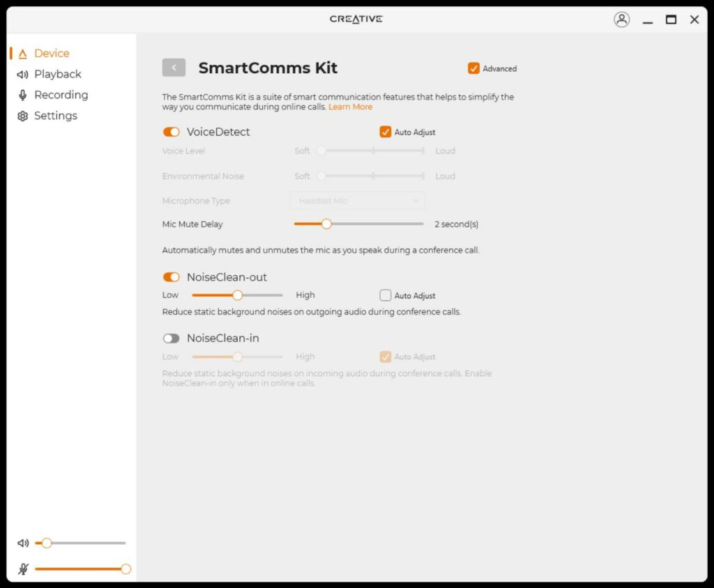Click the Settings gear icon in sidebar
714x588 pixels.
(x=22, y=116)
